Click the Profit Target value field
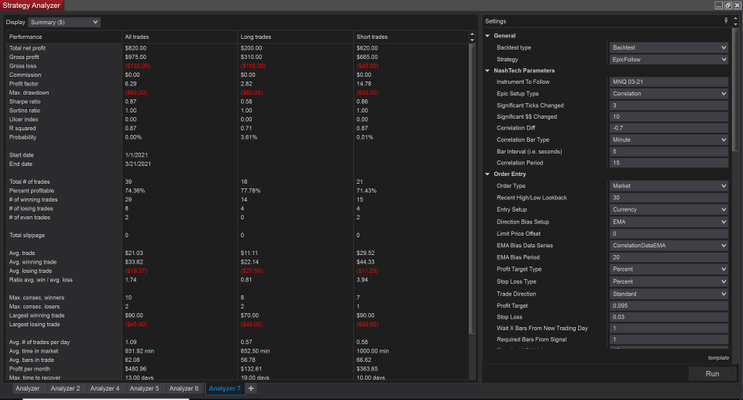 click(668, 305)
